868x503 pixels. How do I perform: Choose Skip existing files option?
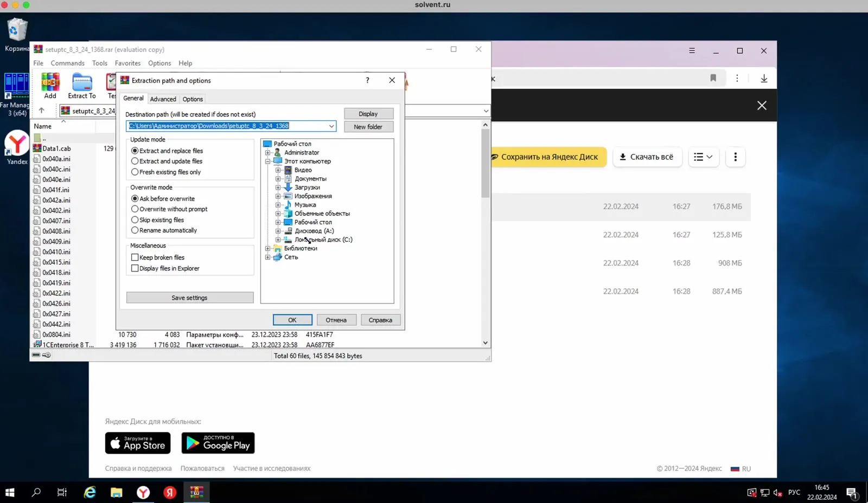pos(157,220)
